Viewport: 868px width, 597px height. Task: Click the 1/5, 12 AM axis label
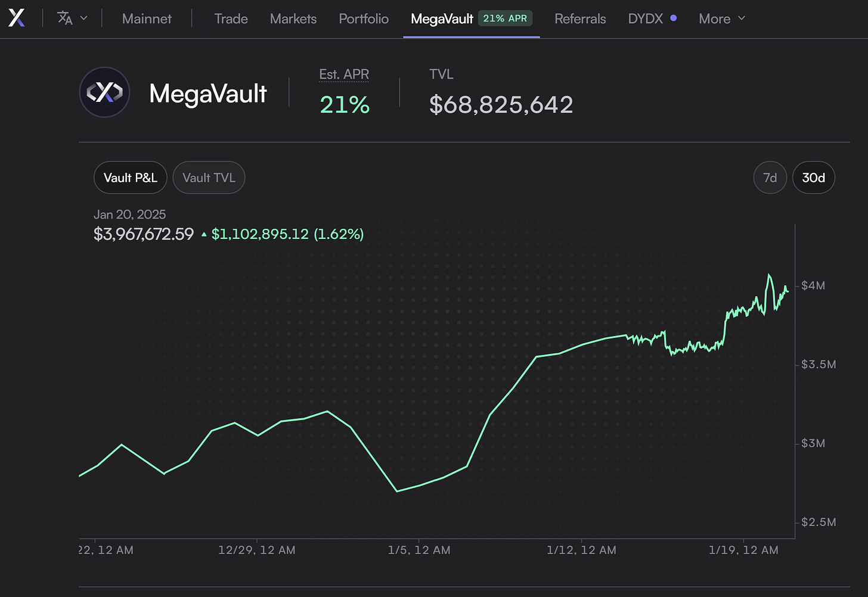419,550
